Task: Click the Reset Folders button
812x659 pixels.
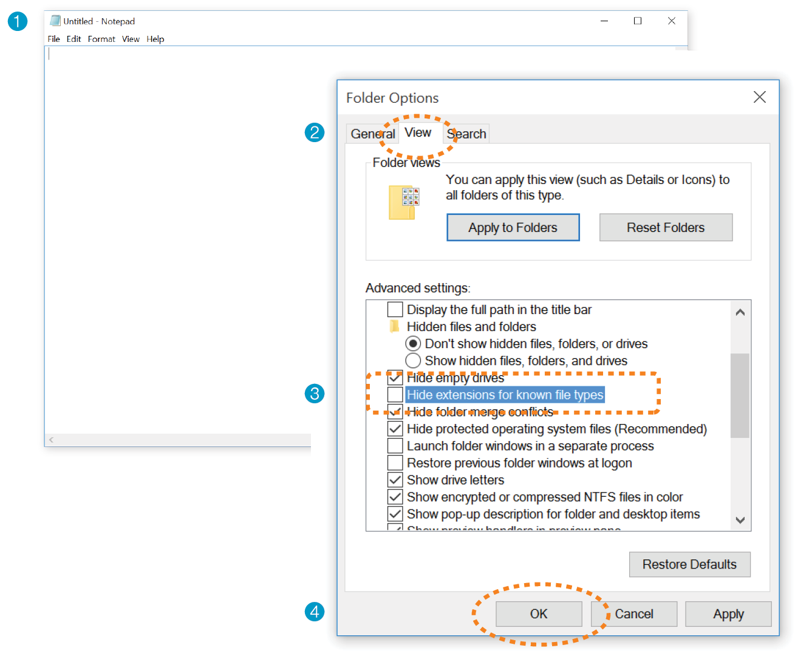Action: point(666,227)
